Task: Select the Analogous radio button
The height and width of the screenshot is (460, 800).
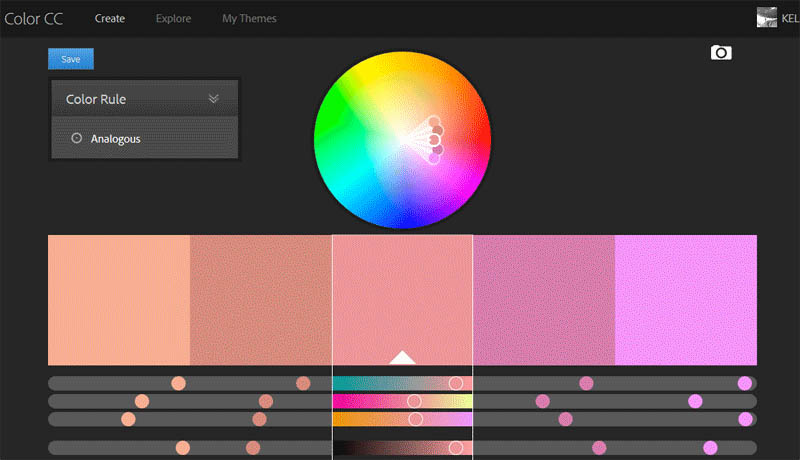Action: [77, 139]
